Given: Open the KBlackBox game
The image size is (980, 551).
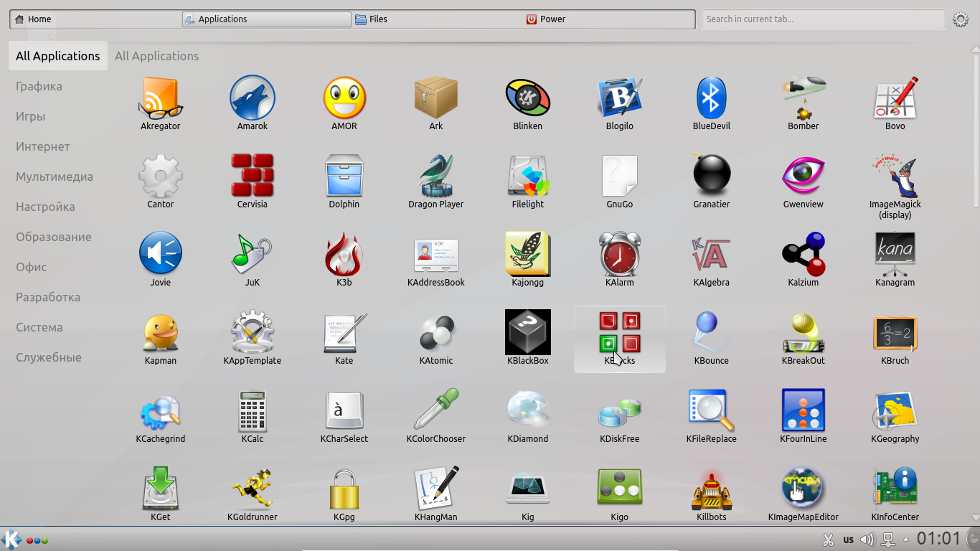Looking at the screenshot, I should click(x=528, y=339).
